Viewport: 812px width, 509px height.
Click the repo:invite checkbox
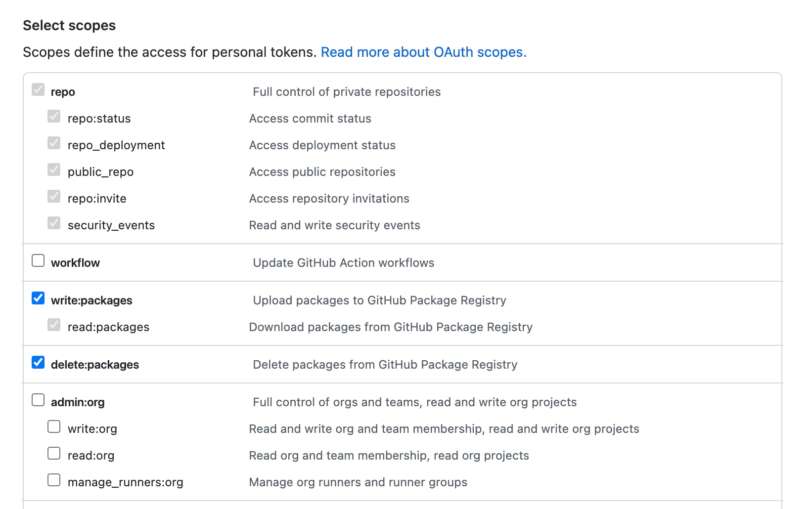coord(54,196)
